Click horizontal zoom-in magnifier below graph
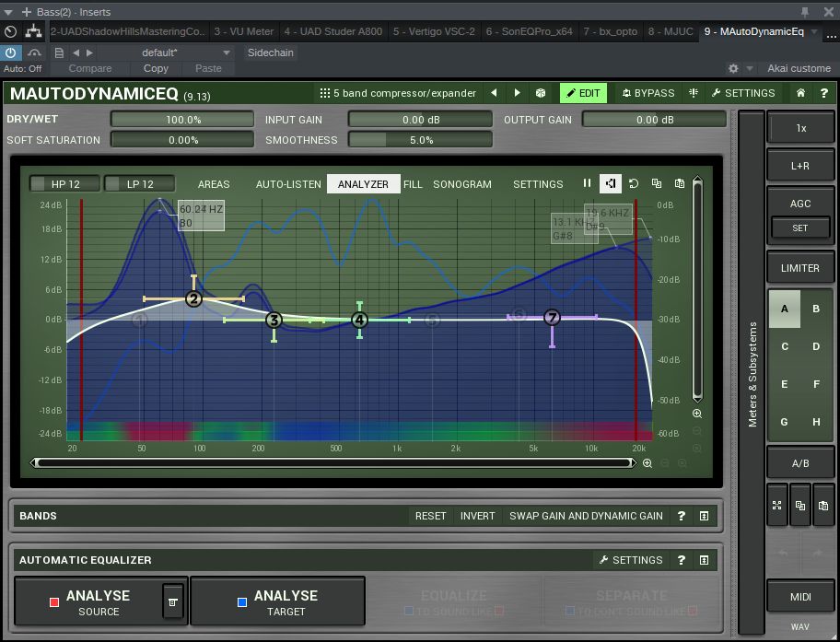The image size is (840, 642). (647, 463)
